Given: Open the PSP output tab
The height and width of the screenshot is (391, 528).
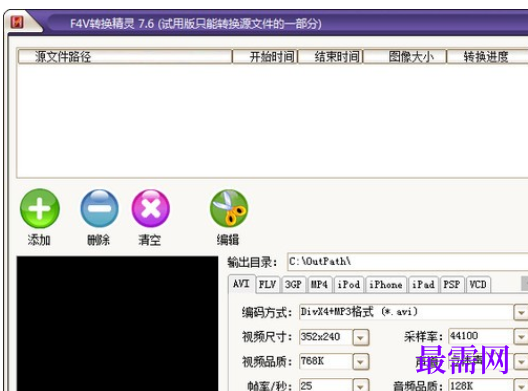Looking at the screenshot, I should [452, 285].
